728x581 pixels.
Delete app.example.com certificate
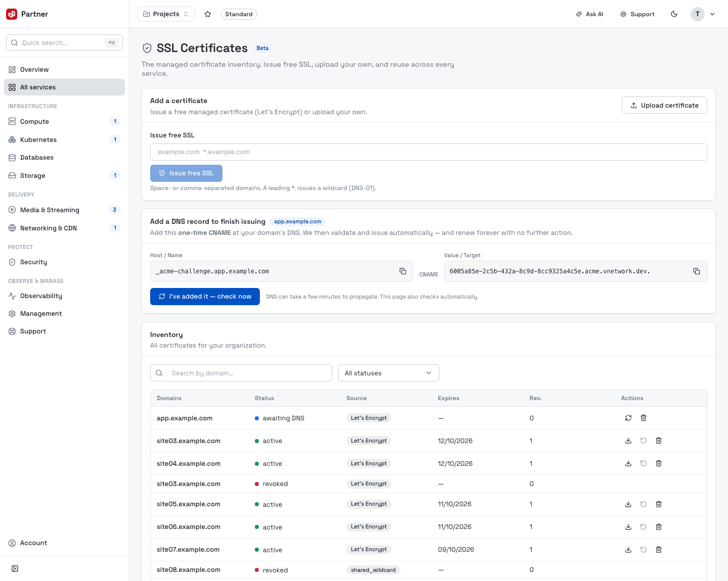pos(644,418)
